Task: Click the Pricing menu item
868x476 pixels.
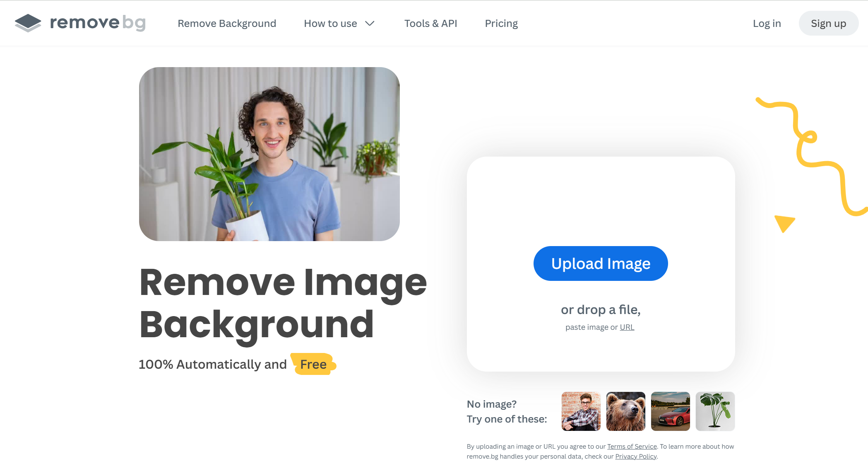Action: tap(501, 24)
